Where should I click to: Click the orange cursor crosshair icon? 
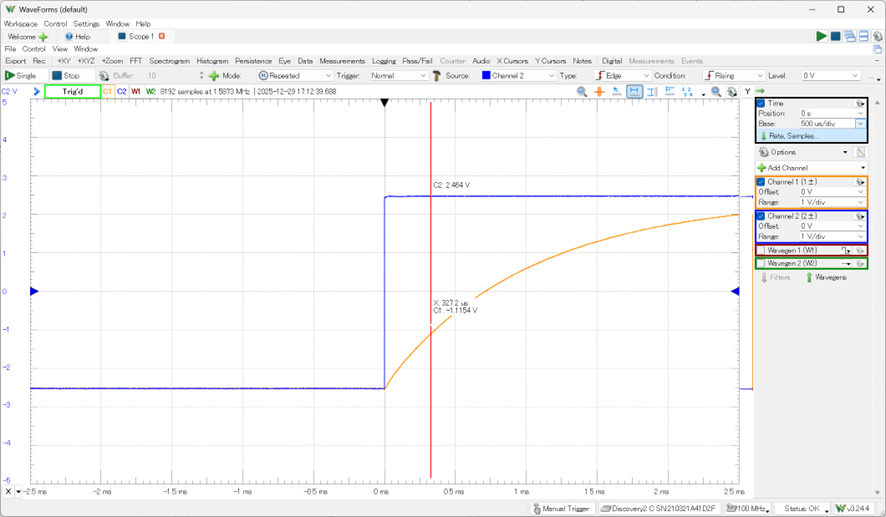(x=599, y=91)
